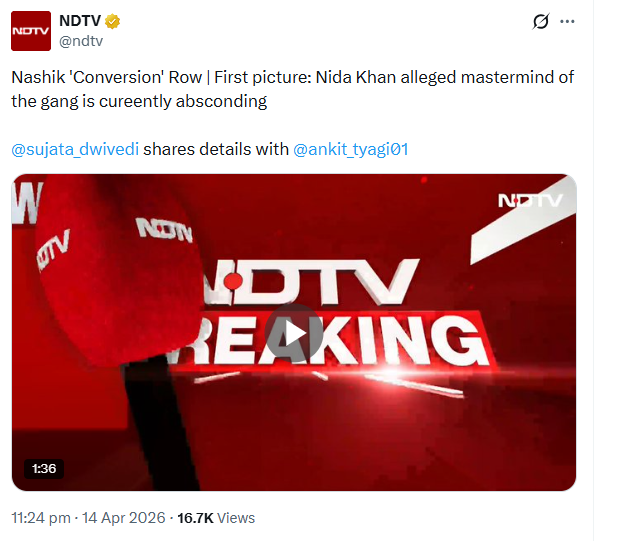The width and height of the screenshot is (618, 541).
Task: Click the gold verified badge
Action: (x=116, y=21)
